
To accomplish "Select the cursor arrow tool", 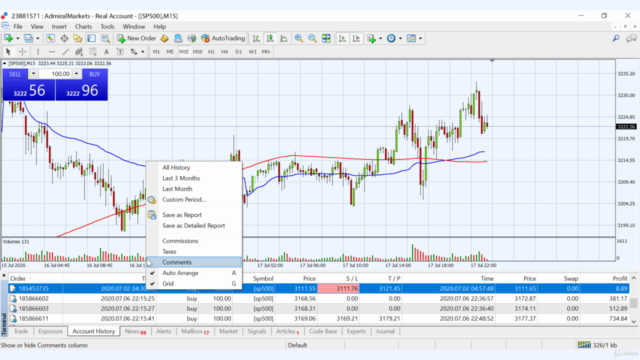I will coord(8,52).
